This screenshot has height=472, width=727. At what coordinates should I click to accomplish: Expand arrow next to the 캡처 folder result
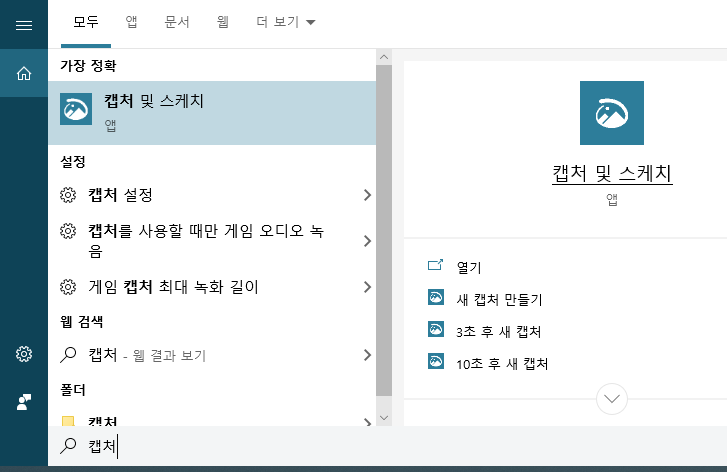point(367,422)
